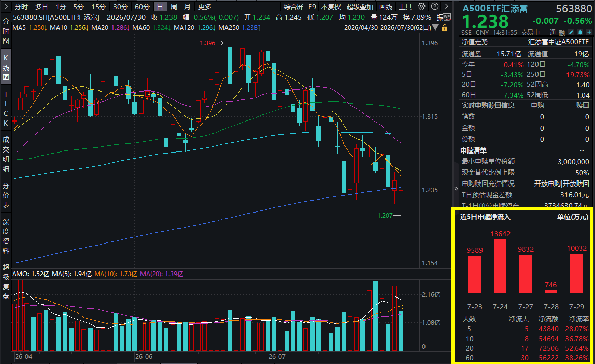Click the help question mark icon
This screenshot has width=595, height=364.
pos(435,7)
